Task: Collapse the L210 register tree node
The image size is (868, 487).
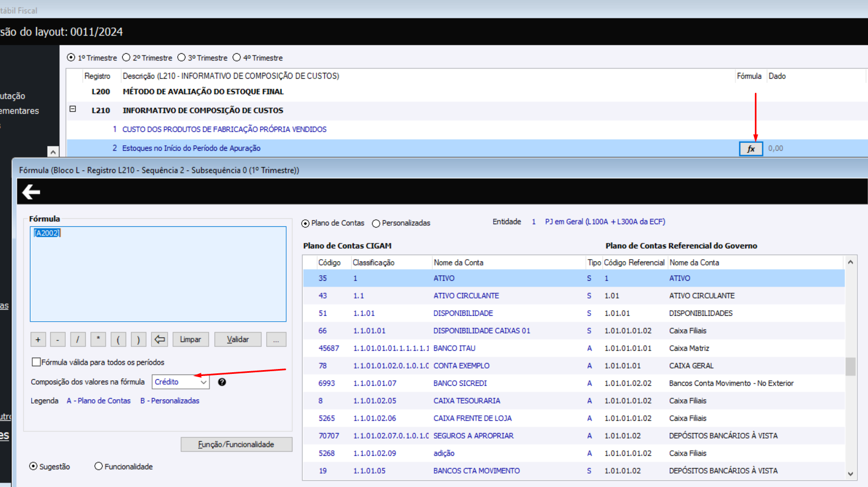Action: 73,109
